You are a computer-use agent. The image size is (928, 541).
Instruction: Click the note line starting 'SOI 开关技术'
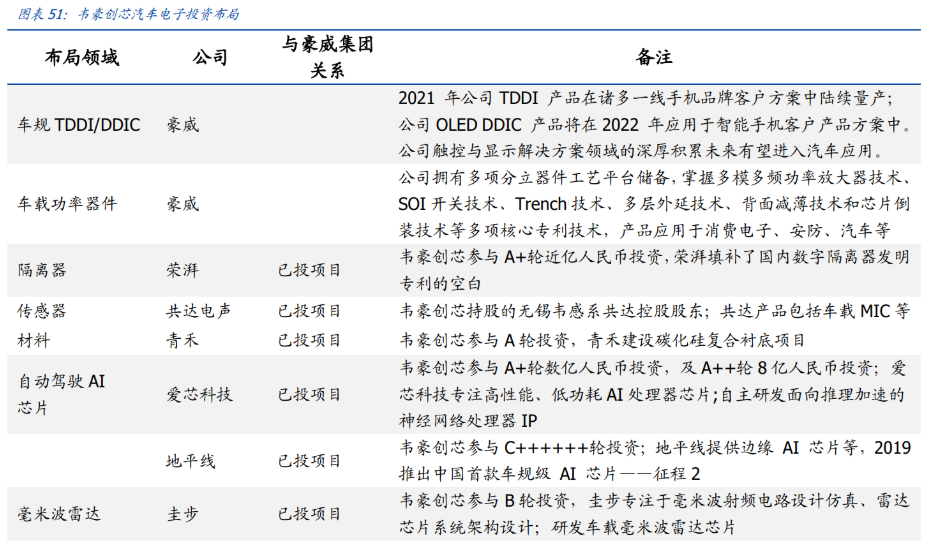pyautogui.click(x=654, y=204)
